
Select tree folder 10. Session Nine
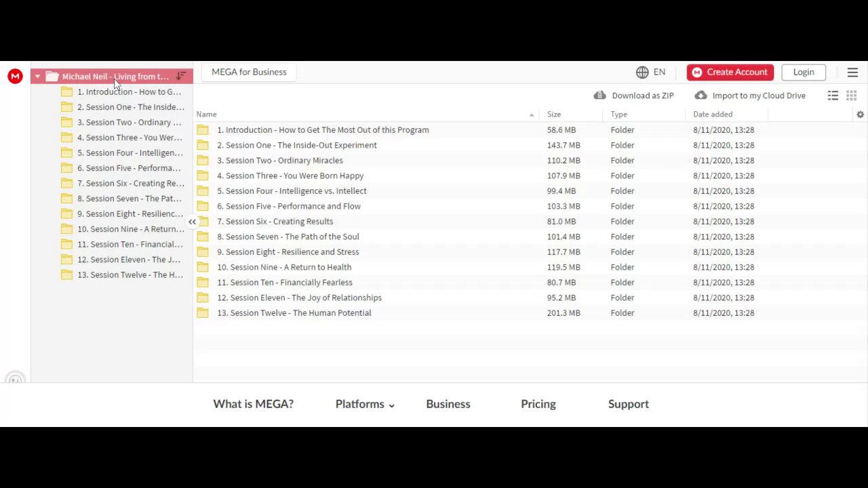point(121,229)
